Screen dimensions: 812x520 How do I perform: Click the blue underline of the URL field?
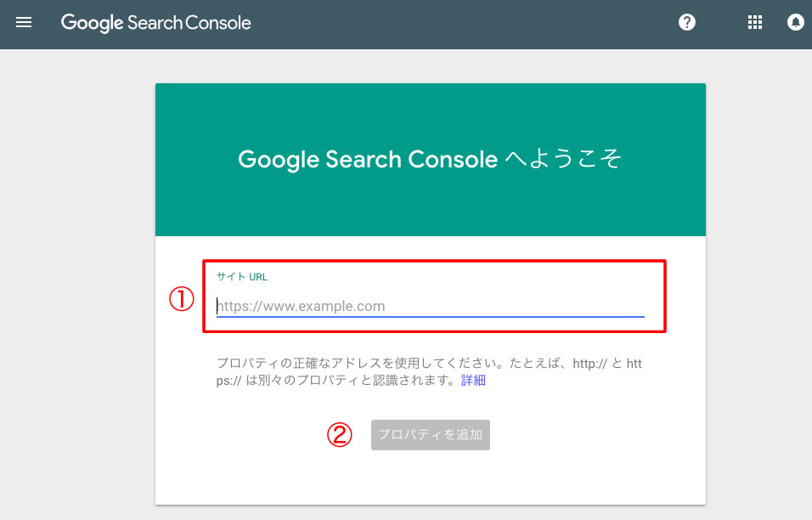430,316
